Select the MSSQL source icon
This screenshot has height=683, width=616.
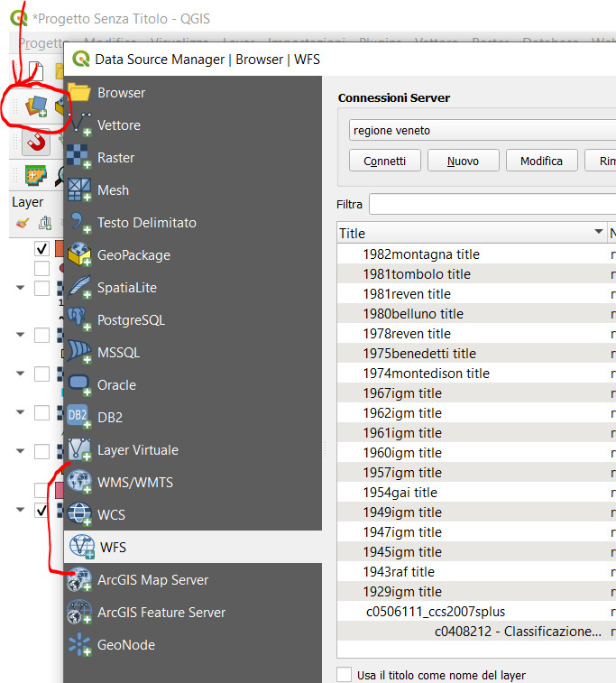tap(79, 353)
